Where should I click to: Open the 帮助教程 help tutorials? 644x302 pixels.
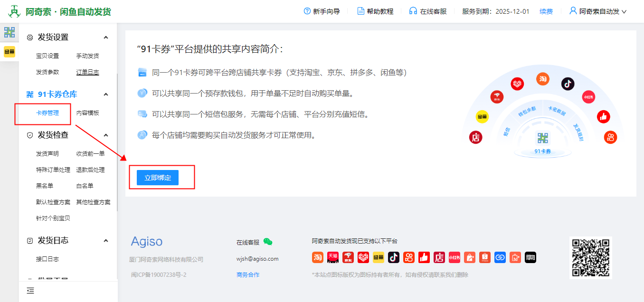point(376,11)
